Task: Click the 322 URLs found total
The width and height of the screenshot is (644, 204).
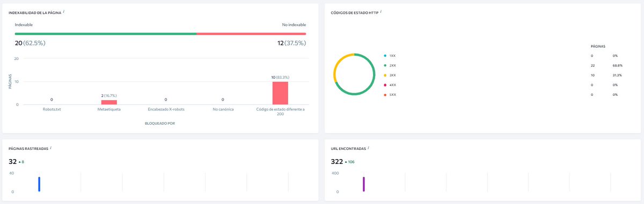Action: tap(336, 161)
